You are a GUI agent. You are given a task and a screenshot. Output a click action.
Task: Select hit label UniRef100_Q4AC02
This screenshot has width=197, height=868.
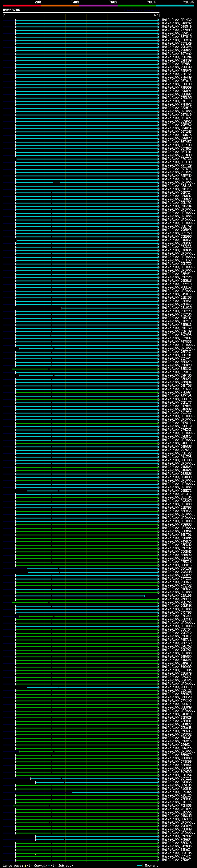click(177, 23)
